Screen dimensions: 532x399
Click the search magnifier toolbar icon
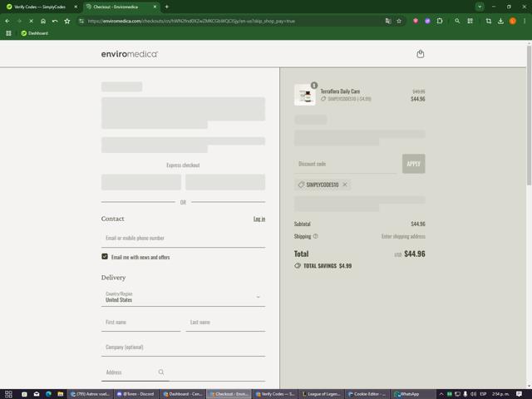tap(457, 21)
